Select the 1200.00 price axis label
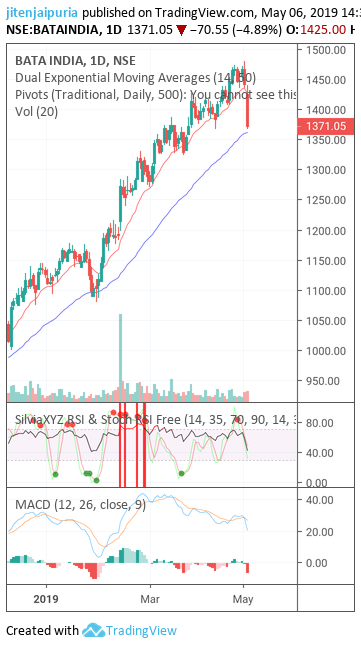Viewport: 361px width, 648px height. [x=326, y=231]
